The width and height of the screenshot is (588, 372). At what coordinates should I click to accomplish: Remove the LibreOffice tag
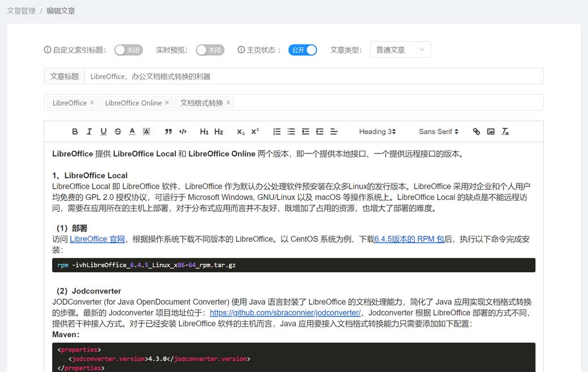click(x=92, y=102)
